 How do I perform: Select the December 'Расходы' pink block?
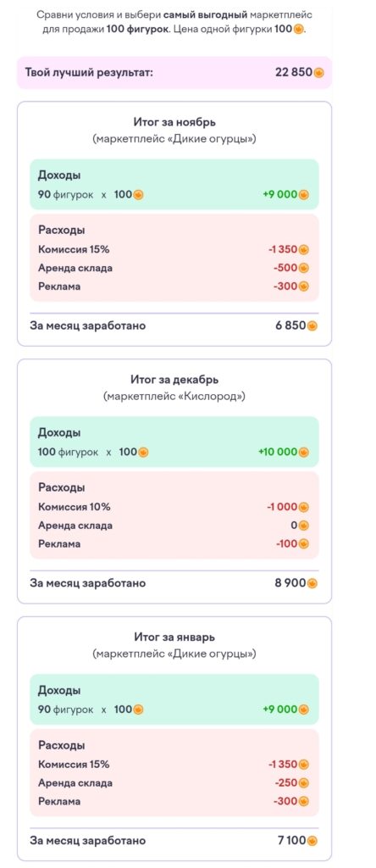click(174, 515)
